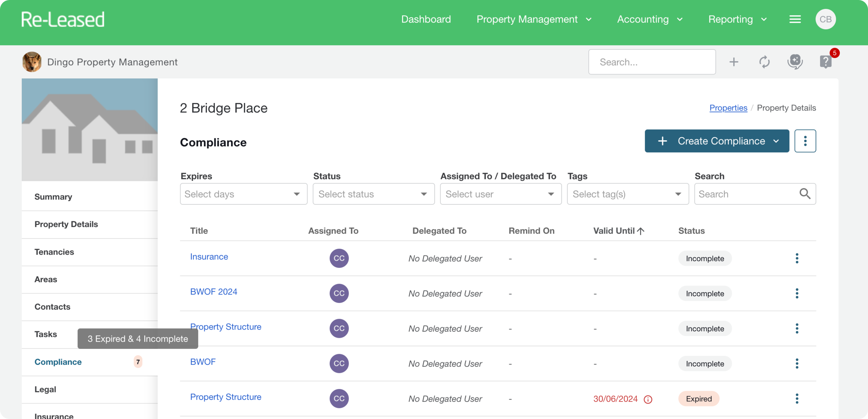Open the BWOF 2024 compliance item
The height and width of the screenshot is (419, 868).
214,292
